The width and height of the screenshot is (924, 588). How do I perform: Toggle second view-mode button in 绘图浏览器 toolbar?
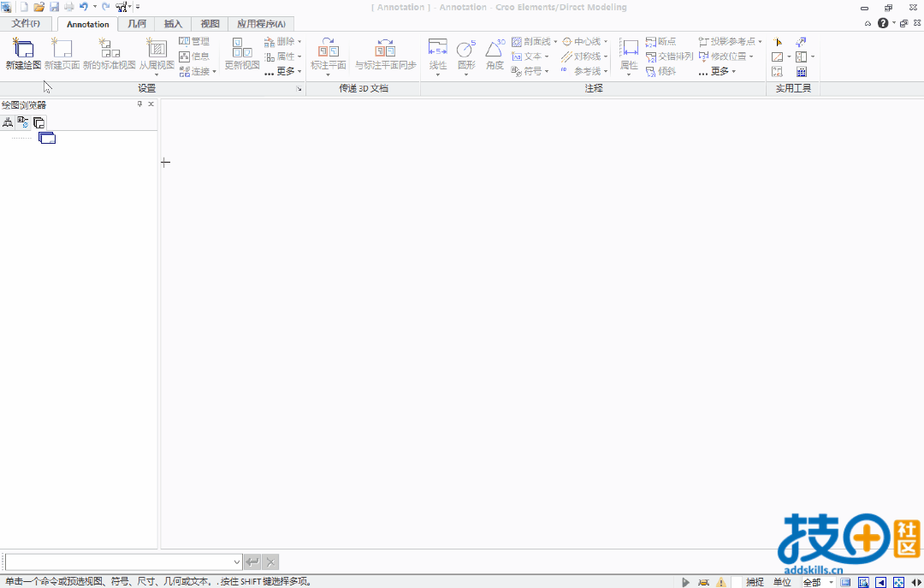click(23, 122)
